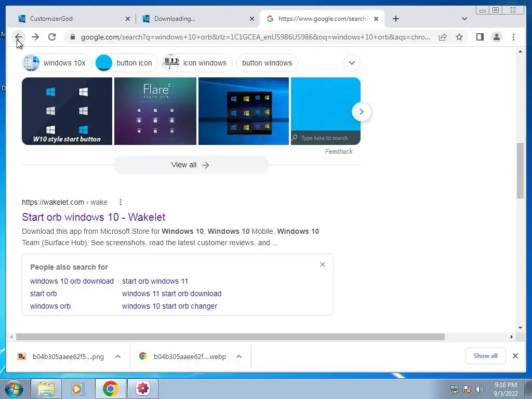Click the horizontal scrollbar thumb
This screenshot has height=399, width=532.
pos(230,337)
